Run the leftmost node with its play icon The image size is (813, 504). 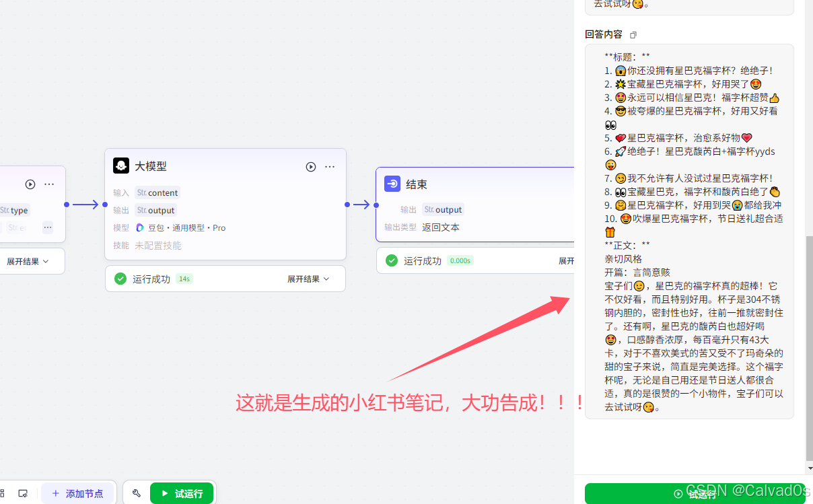(x=30, y=184)
